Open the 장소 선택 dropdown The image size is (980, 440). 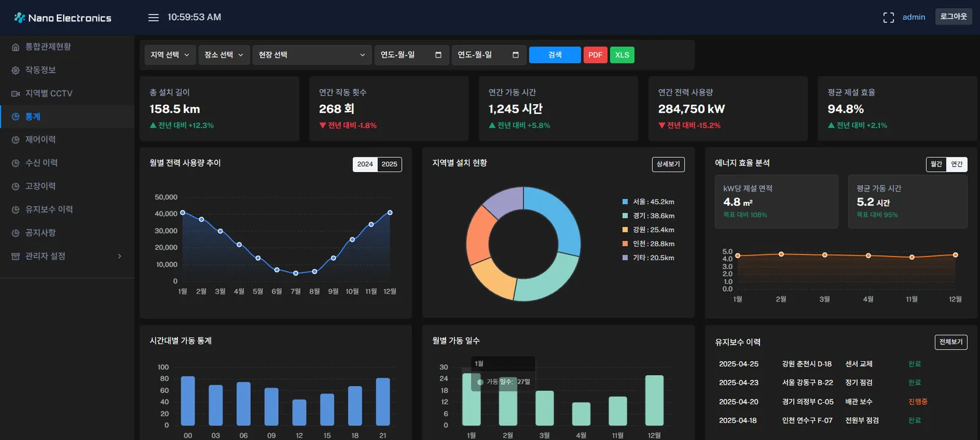tap(224, 55)
